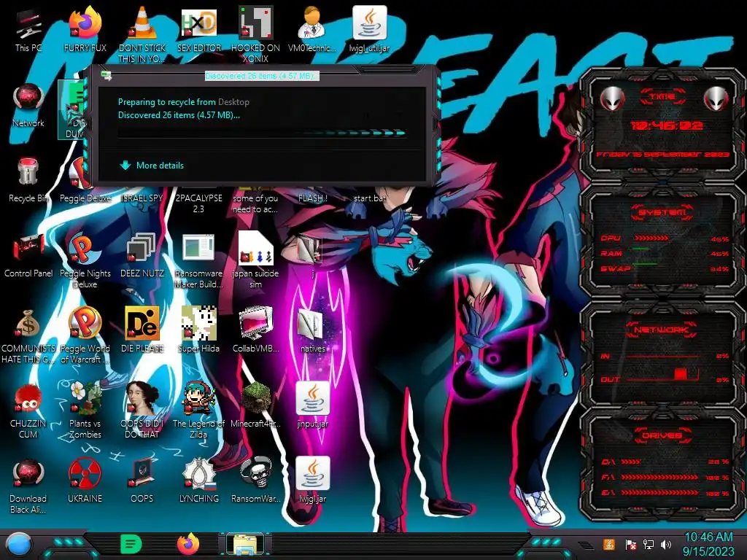Open the Start orb button

coord(19,544)
